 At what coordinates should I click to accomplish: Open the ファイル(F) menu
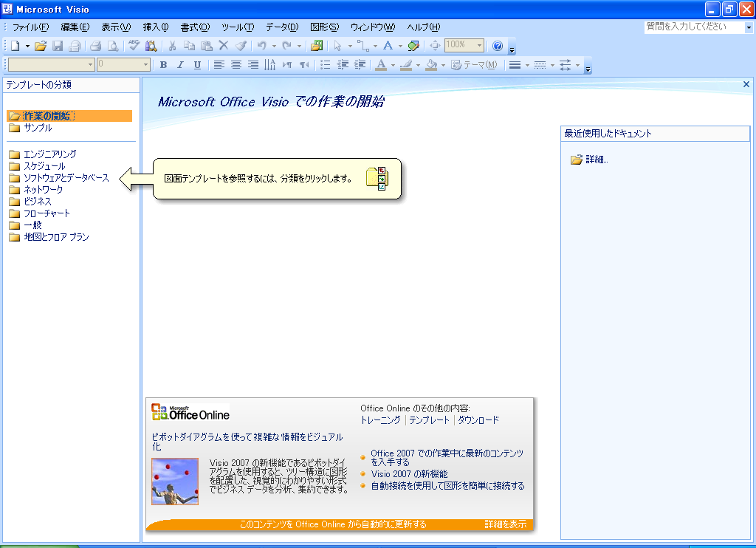pyautogui.click(x=30, y=27)
